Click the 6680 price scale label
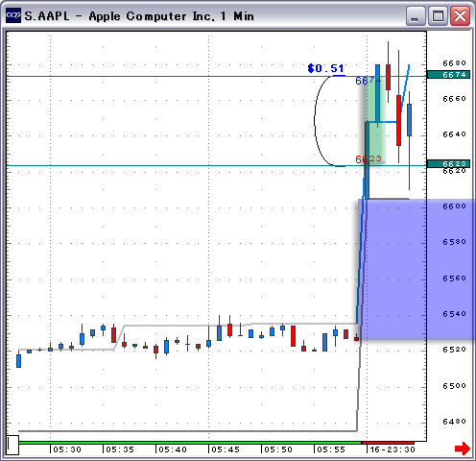The height and width of the screenshot is (461, 476). tap(454, 63)
